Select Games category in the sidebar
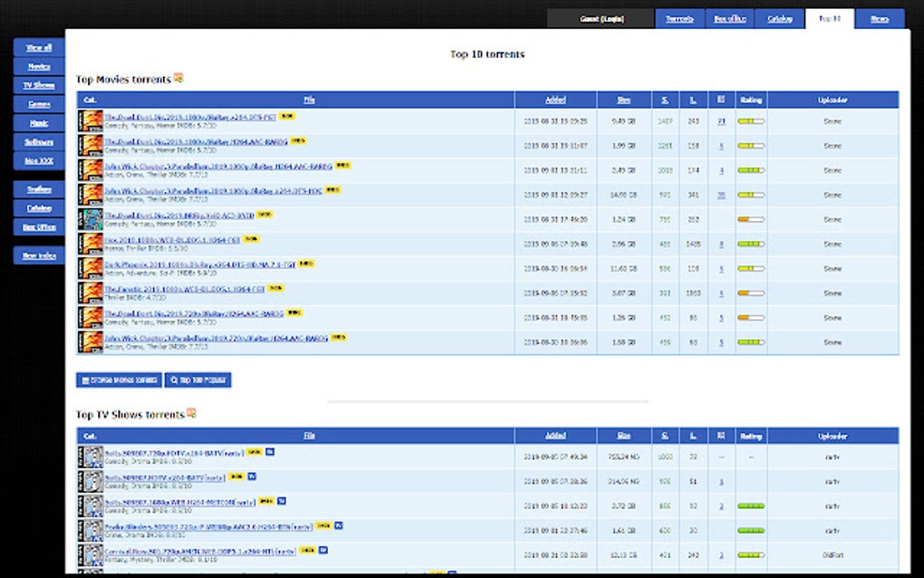The width and height of the screenshot is (924, 578). (x=37, y=104)
